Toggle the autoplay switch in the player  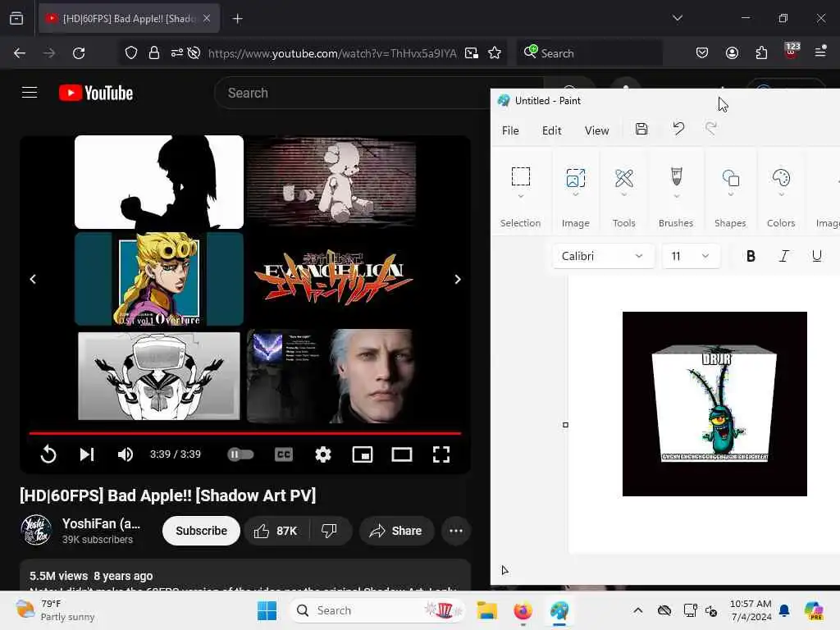[x=240, y=454]
